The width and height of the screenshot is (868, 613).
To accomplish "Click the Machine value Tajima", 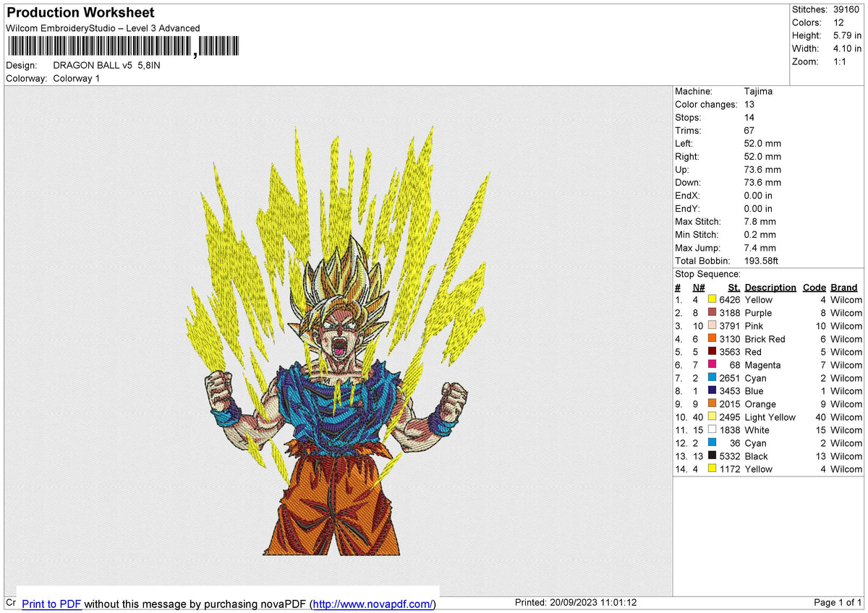I will (758, 92).
